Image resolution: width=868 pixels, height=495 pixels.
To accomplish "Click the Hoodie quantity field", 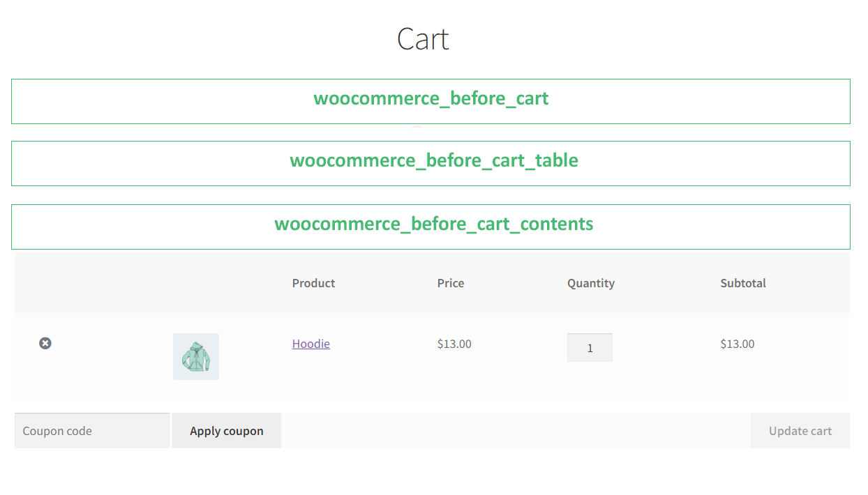I will click(590, 348).
